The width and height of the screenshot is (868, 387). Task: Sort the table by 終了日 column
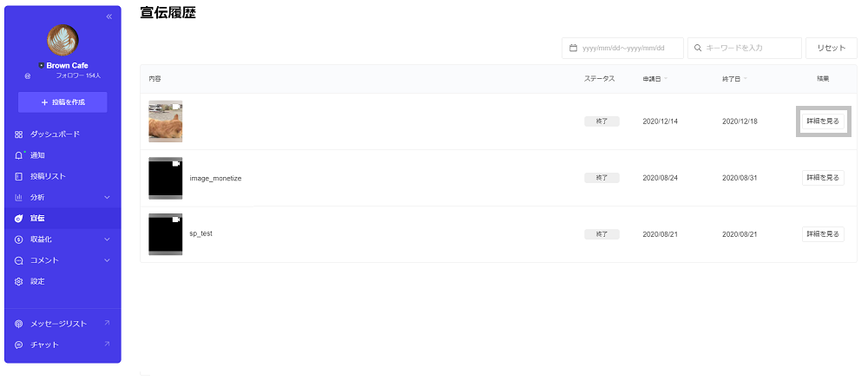733,79
